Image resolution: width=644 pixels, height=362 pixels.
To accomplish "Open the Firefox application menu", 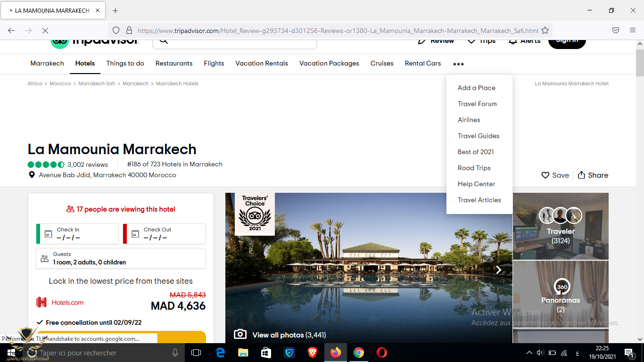I will coord(632,30).
